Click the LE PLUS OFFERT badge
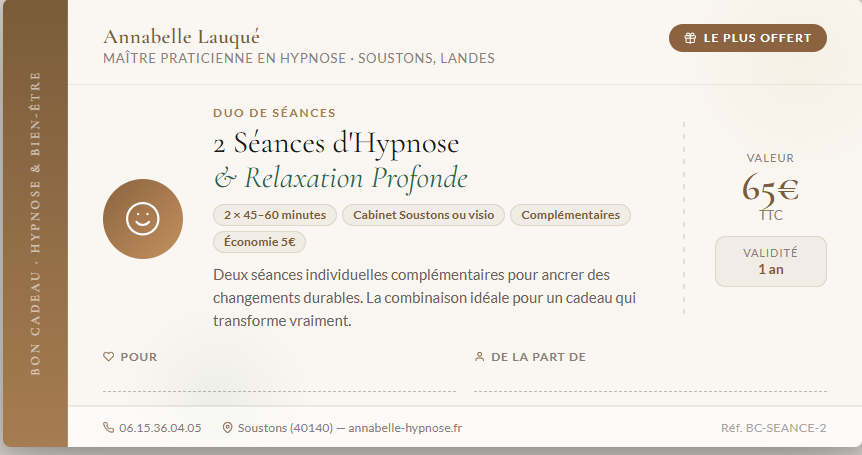Viewport: 862px width, 455px height. (x=748, y=38)
